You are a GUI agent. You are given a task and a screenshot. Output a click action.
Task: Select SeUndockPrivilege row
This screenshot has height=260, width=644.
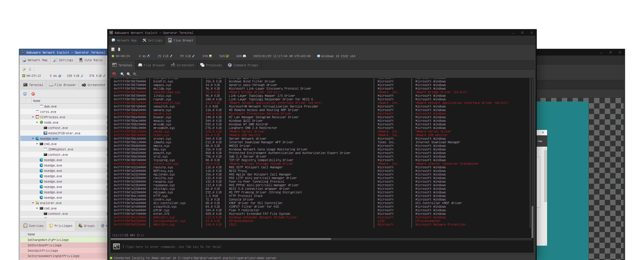(x=64, y=250)
